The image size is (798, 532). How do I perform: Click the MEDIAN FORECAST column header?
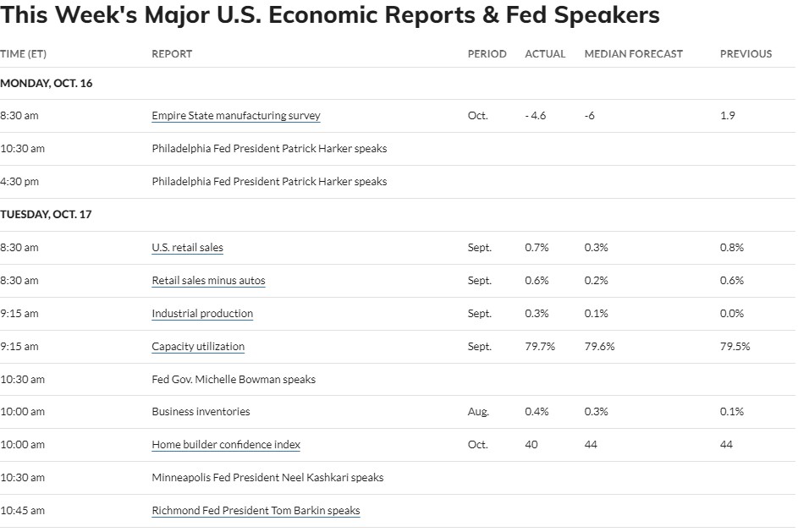tap(634, 54)
